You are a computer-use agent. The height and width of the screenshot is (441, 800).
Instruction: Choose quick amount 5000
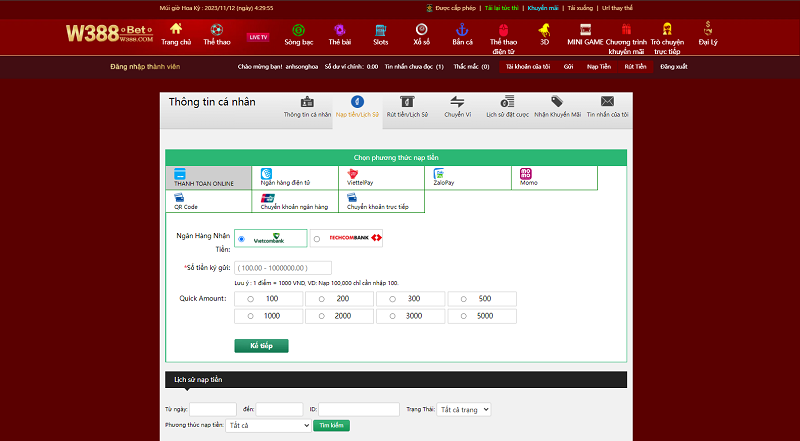coord(464,316)
